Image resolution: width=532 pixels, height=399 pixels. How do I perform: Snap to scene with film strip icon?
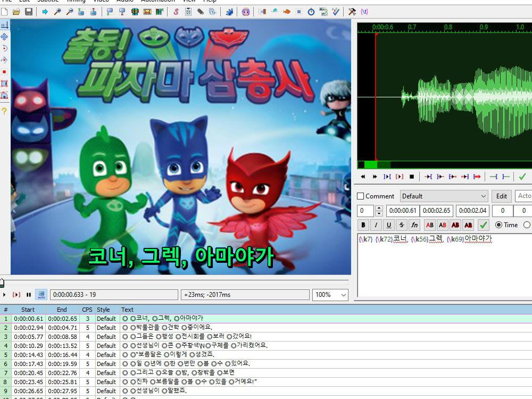pyautogui.click(x=147, y=12)
